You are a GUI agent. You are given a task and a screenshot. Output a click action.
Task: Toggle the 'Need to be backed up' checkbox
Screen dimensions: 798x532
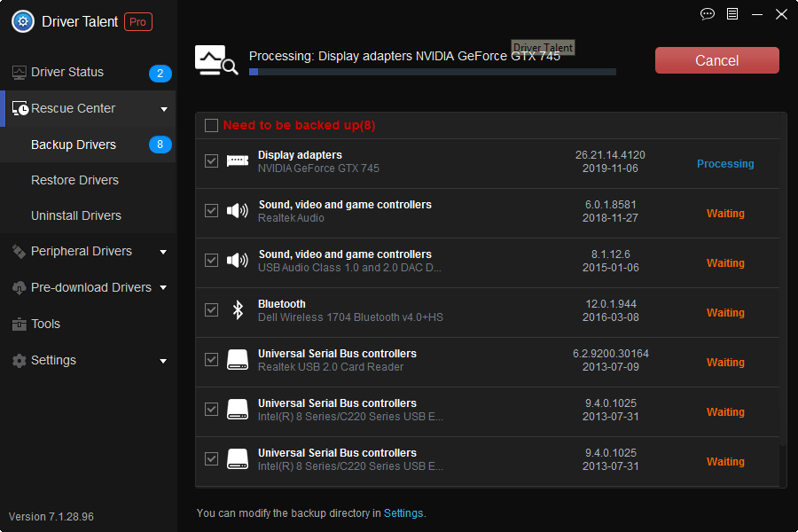pos(211,126)
